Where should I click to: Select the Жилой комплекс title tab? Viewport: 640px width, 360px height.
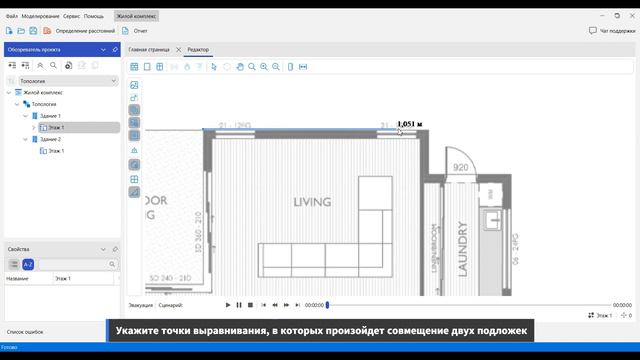(x=136, y=16)
